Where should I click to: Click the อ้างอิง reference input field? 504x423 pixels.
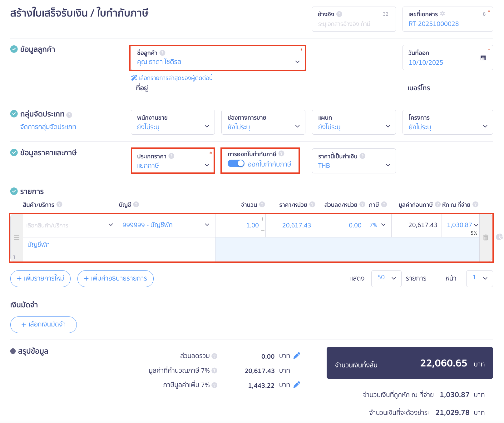353,24
